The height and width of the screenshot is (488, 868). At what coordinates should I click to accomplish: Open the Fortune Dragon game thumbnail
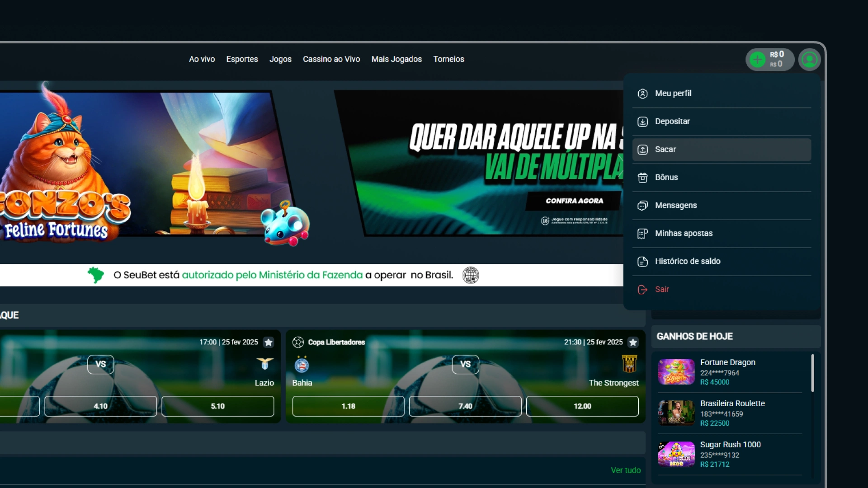point(676,372)
